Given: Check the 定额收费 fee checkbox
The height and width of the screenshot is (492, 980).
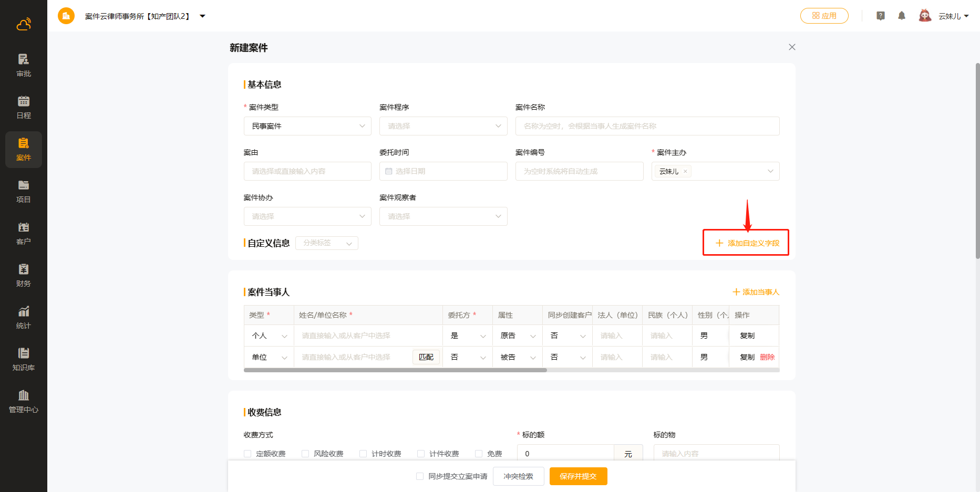Looking at the screenshot, I should [x=247, y=454].
